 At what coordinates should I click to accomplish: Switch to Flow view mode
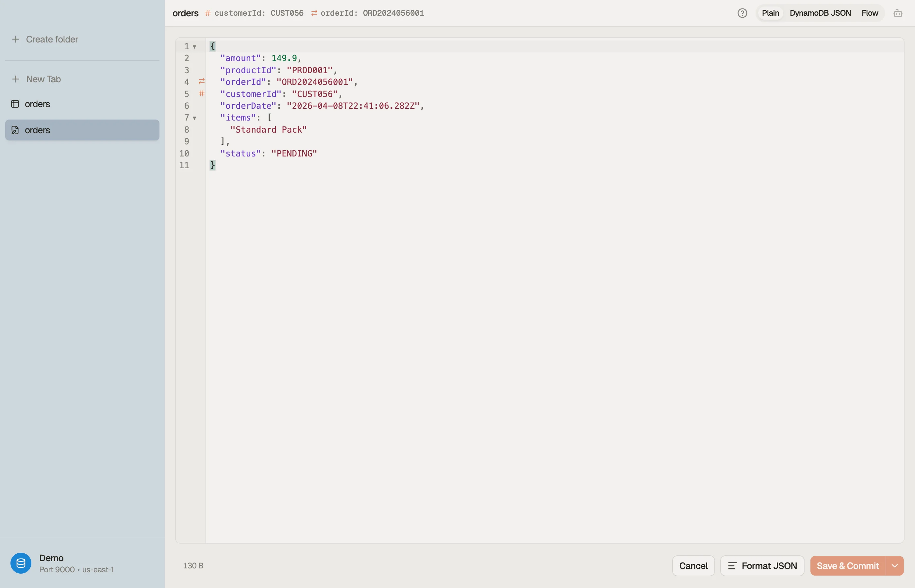[x=870, y=13]
